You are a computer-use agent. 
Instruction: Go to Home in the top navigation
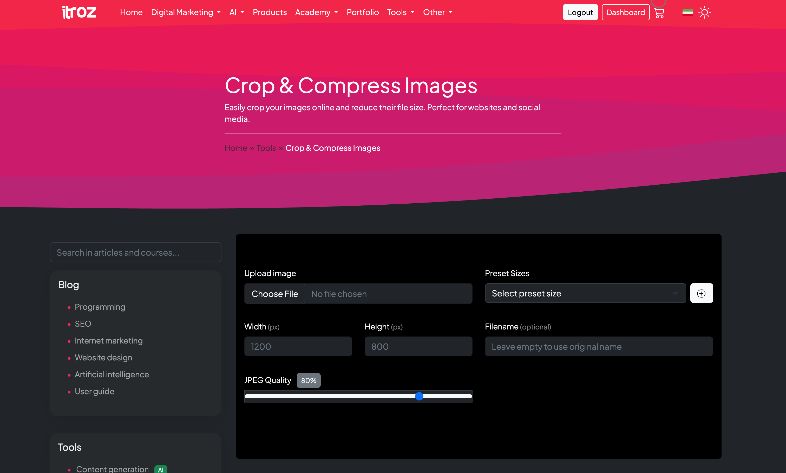coord(131,12)
